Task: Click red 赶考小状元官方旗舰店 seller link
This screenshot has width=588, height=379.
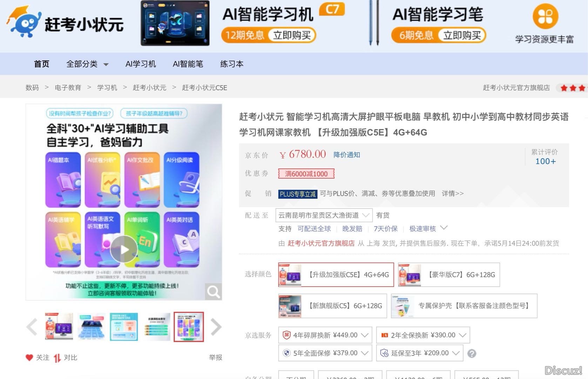Action: coord(321,243)
